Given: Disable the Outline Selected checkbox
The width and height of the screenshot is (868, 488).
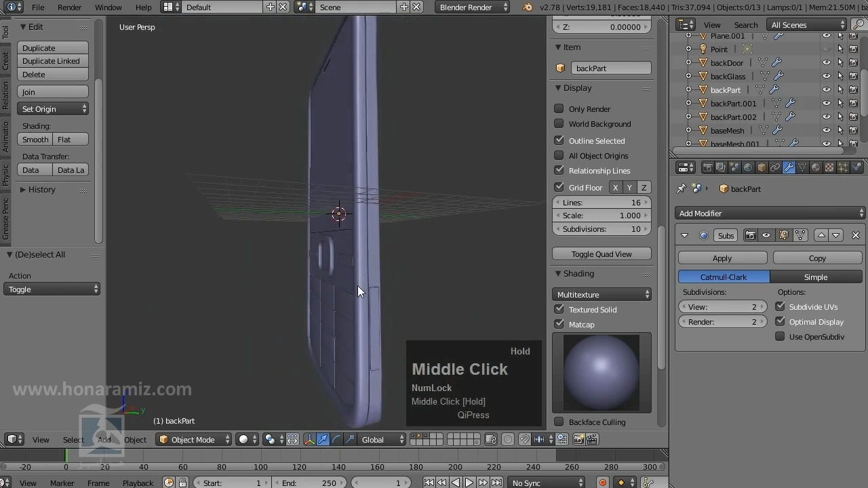Looking at the screenshot, I should click(x=559, y=140).
